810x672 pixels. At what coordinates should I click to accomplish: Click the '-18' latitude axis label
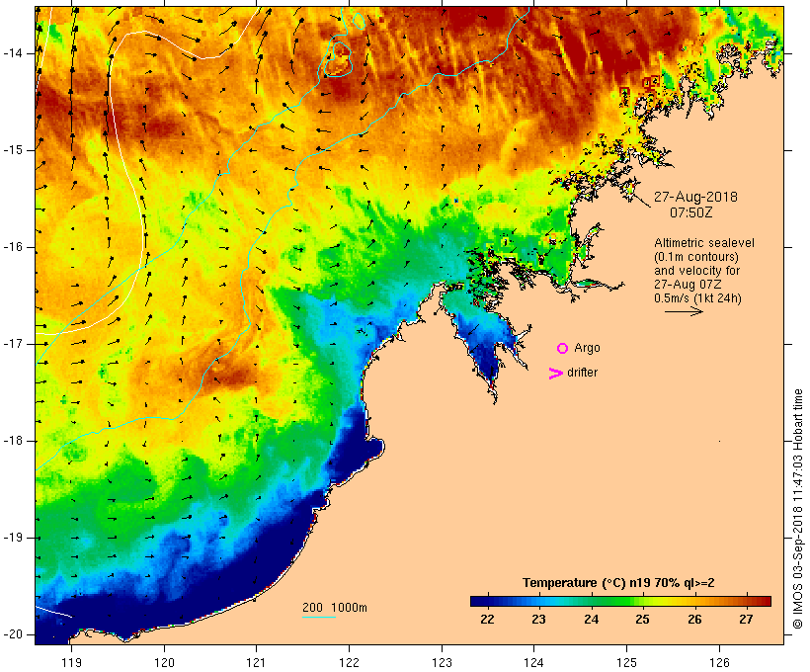[13, 441]
